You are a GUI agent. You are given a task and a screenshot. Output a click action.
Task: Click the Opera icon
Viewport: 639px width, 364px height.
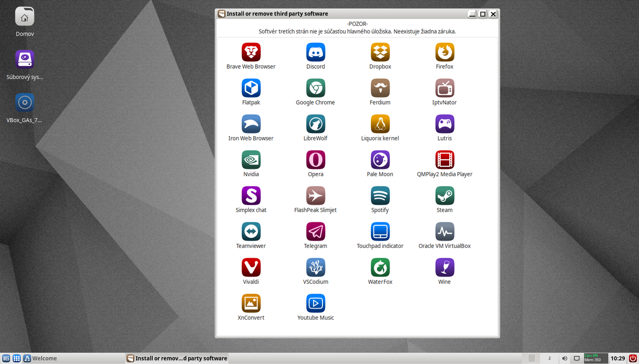[316, 160]
